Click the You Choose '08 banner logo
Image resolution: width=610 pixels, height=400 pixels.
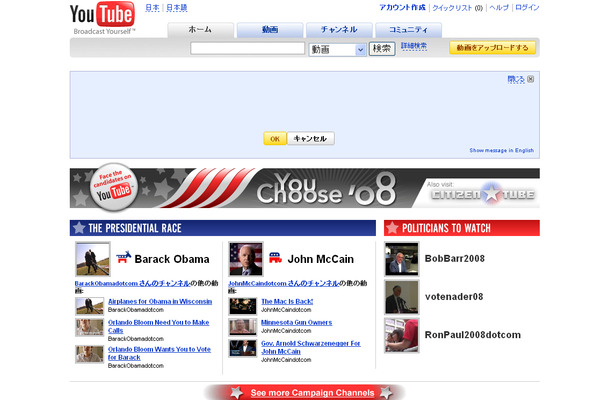pyautogui.click(x=326, y=189)
